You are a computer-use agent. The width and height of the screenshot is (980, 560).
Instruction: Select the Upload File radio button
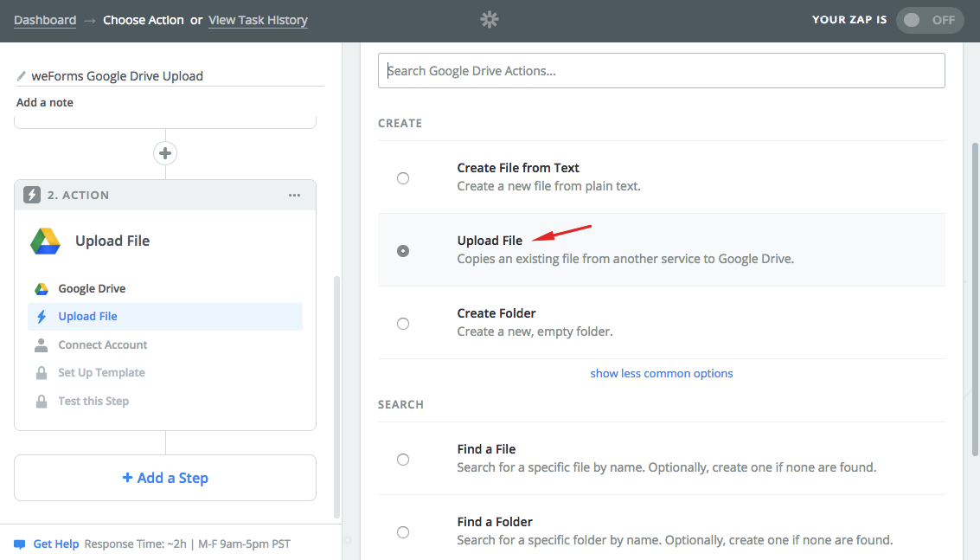(403, 251)
